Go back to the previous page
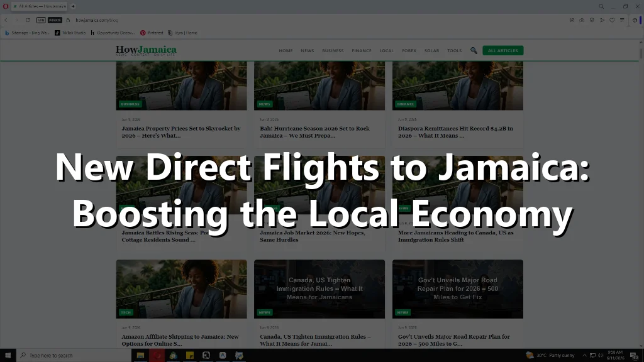This screenshot has width=644, height=362. pyautogui.click(x=6, y=20)
